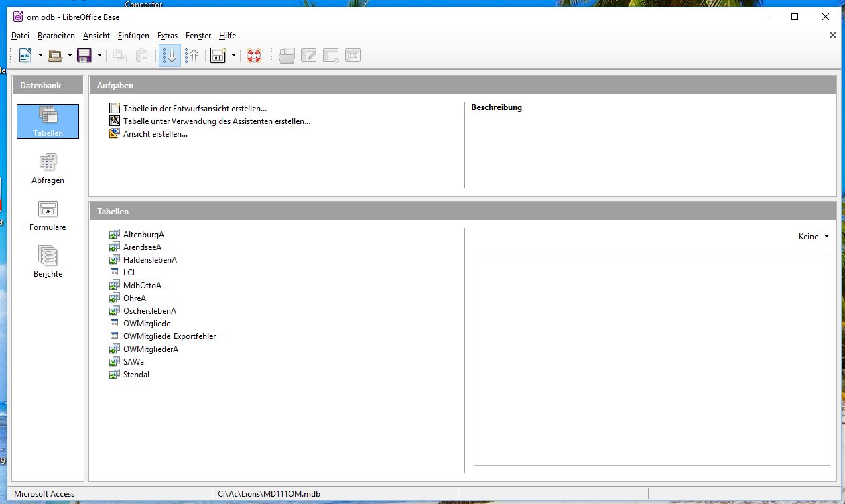Click the C:\Ac\Lions\MD111OM.mdb status bar path
The image size is (845, 504).
point(269,494)
